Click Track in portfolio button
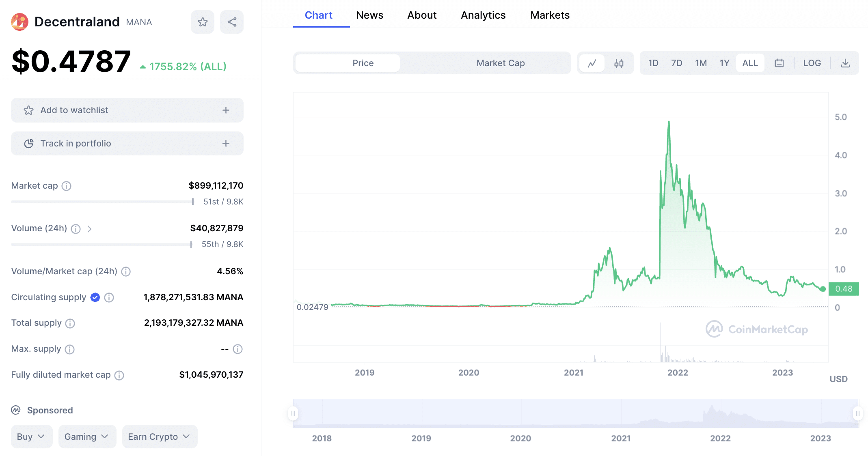Image resolution: width=868 pixels, height=456 pixels. point(127,144)
